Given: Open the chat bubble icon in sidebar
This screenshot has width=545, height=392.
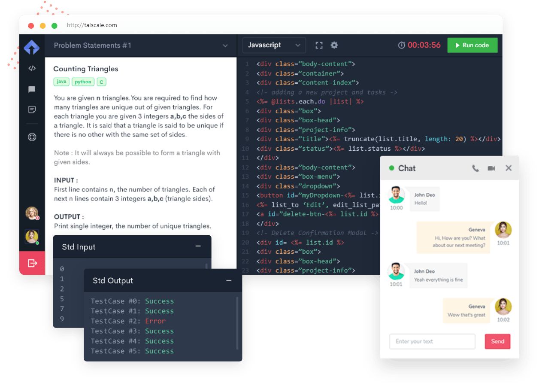Looking at the screenshot, I should [32, 89].
